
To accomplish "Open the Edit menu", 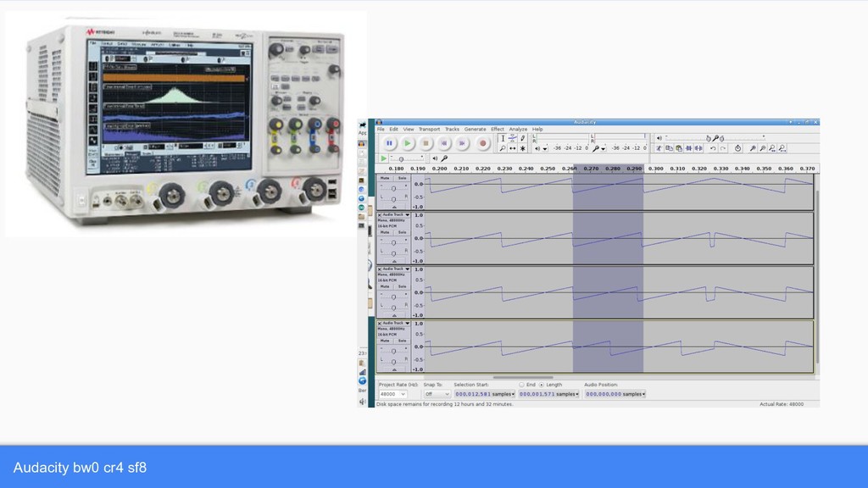I will [x=393, y=129].
